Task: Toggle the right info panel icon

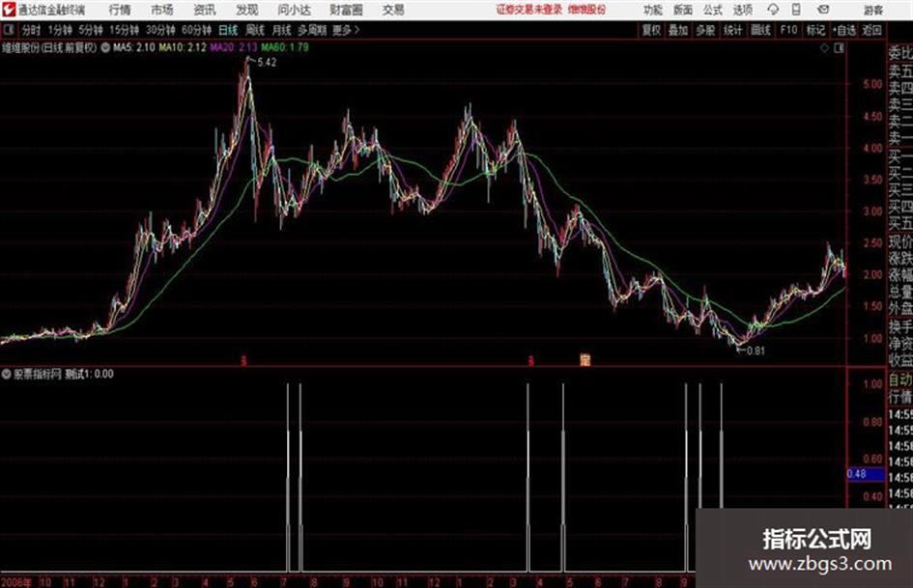Action: pos(839,48)
